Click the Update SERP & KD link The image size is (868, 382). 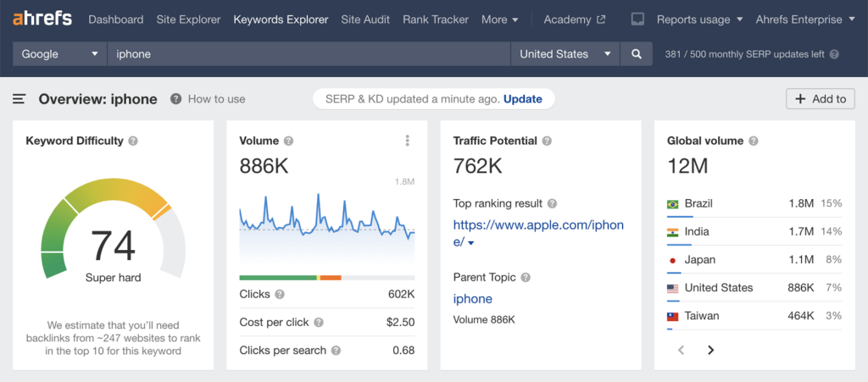(x=522, y=99)
